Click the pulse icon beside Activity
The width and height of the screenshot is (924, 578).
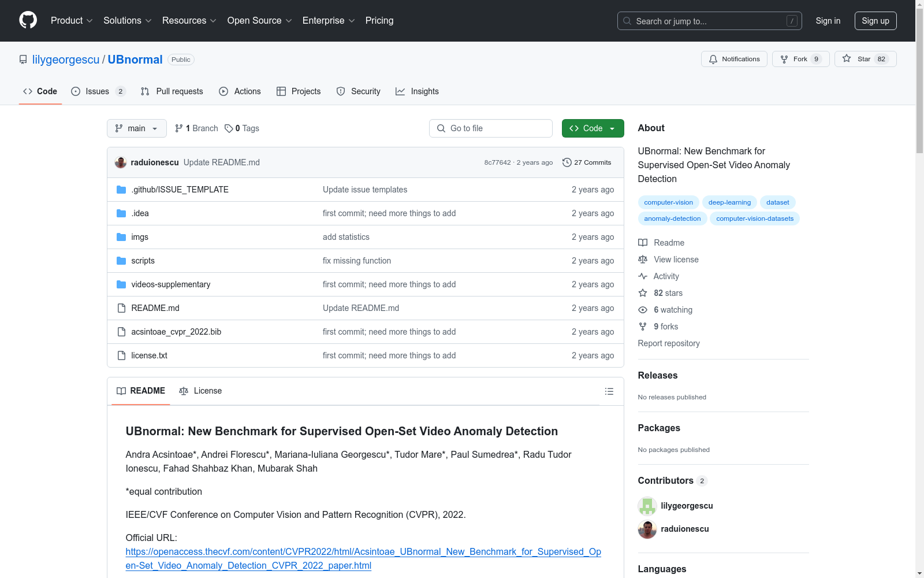pos(643,276)
